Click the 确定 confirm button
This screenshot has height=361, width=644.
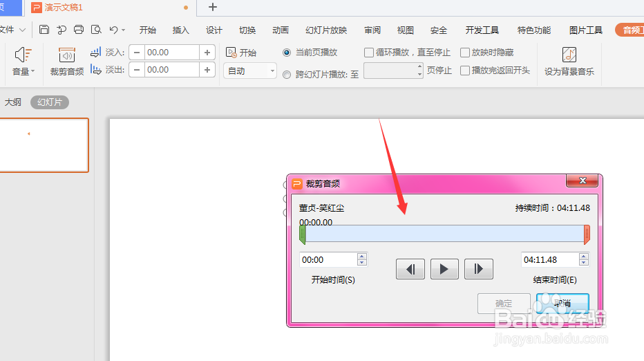[x=504, y=304]
